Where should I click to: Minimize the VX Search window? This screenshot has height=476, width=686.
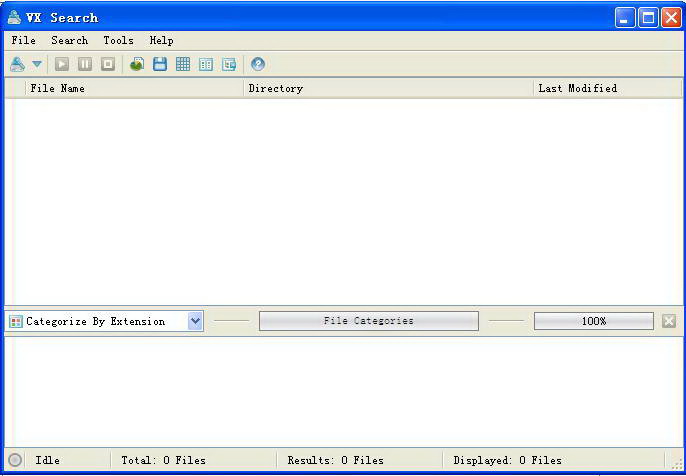tap(625, 18)
